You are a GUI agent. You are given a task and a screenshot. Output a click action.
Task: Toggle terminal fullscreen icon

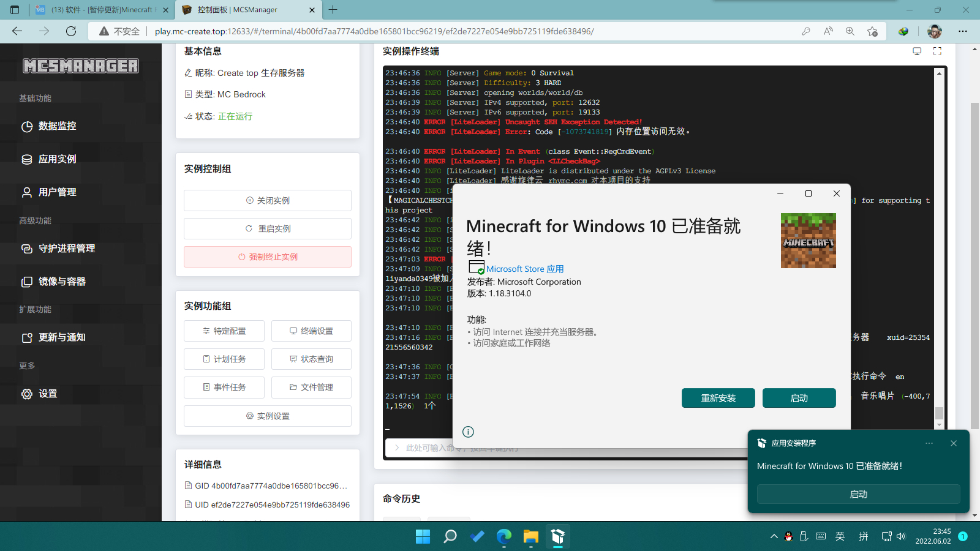tap(937, 51)
